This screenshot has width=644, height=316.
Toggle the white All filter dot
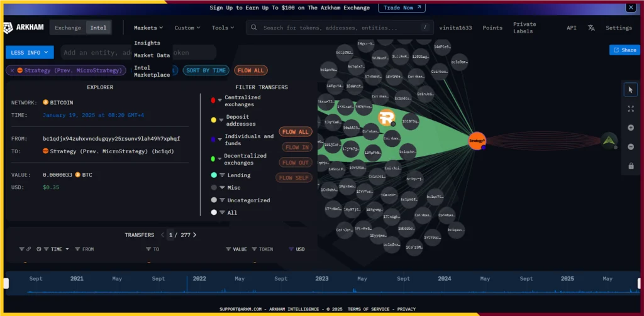(214, 212)
